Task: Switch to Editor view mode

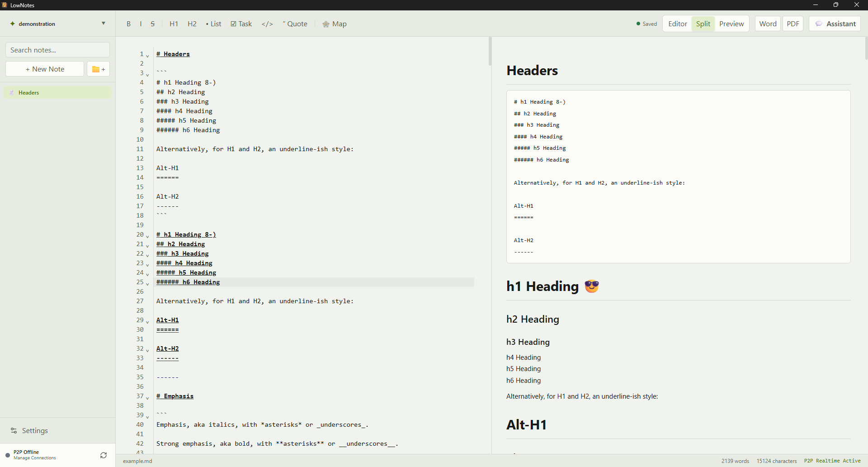Action: coord(677,24)
